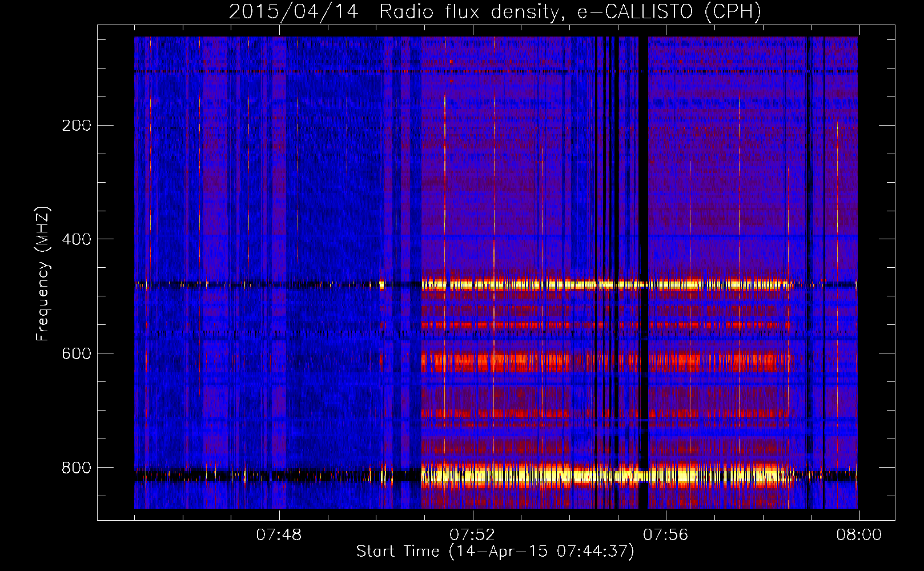Click the "Frequency (MHZ)" axis label

(x=43, y=274)
